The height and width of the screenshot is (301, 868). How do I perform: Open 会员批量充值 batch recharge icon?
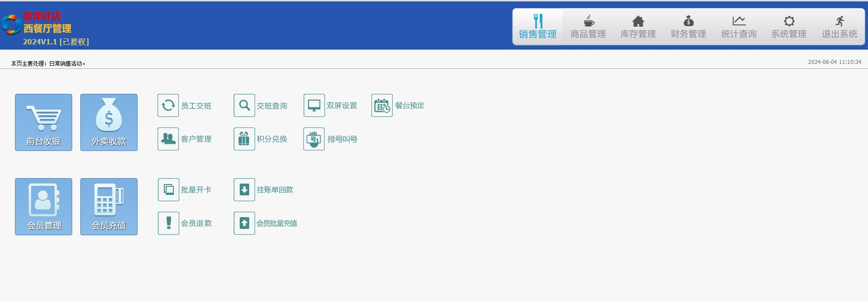pos(244,223)
